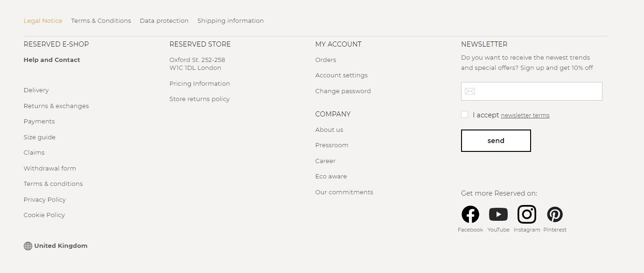This screenshot has width=644, height=273.
Task: Open Help and Contact
Action: [51, 60]
